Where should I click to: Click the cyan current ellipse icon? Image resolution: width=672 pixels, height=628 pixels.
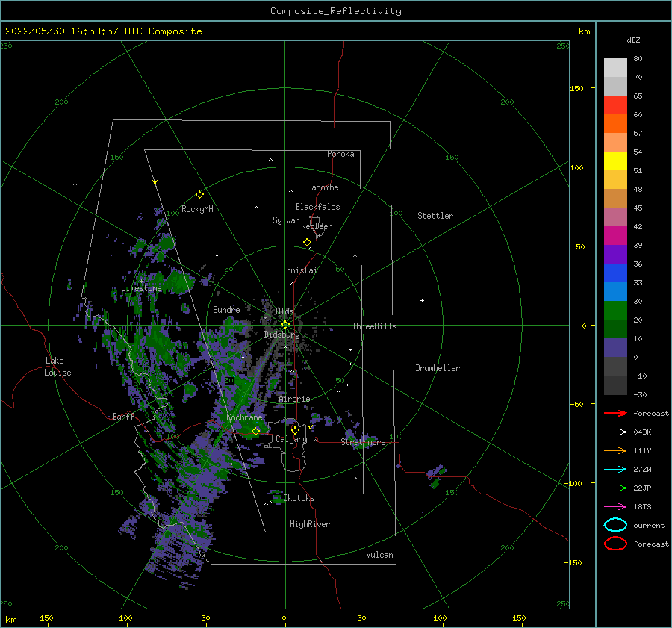[x=615, y=525]
